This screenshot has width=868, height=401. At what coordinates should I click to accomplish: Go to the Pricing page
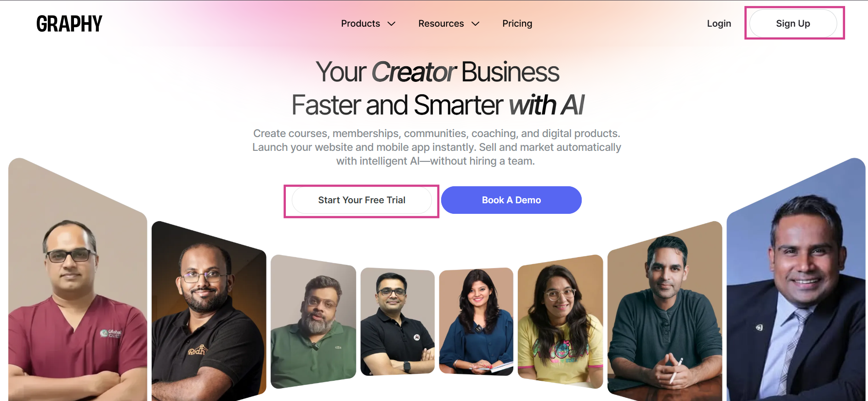point(517,23)
